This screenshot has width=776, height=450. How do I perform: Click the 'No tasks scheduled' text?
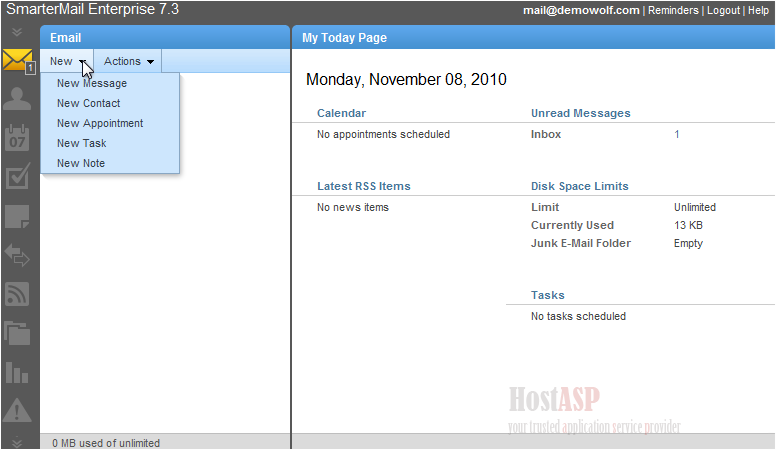[x=579, y=316]
